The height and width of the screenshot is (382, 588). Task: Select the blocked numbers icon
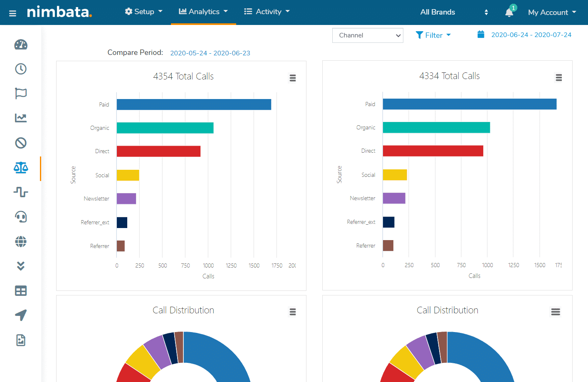coord(21,143)
